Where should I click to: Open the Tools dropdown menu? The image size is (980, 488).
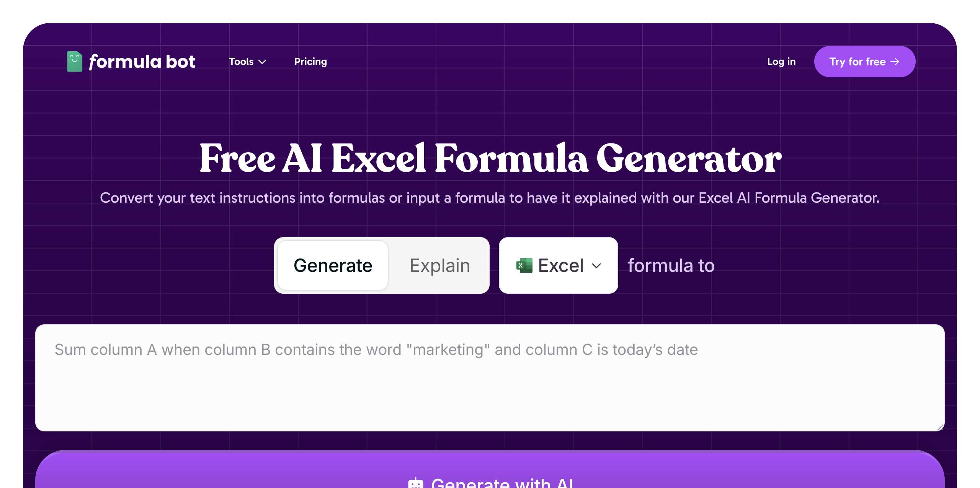[x=247, y=62]
